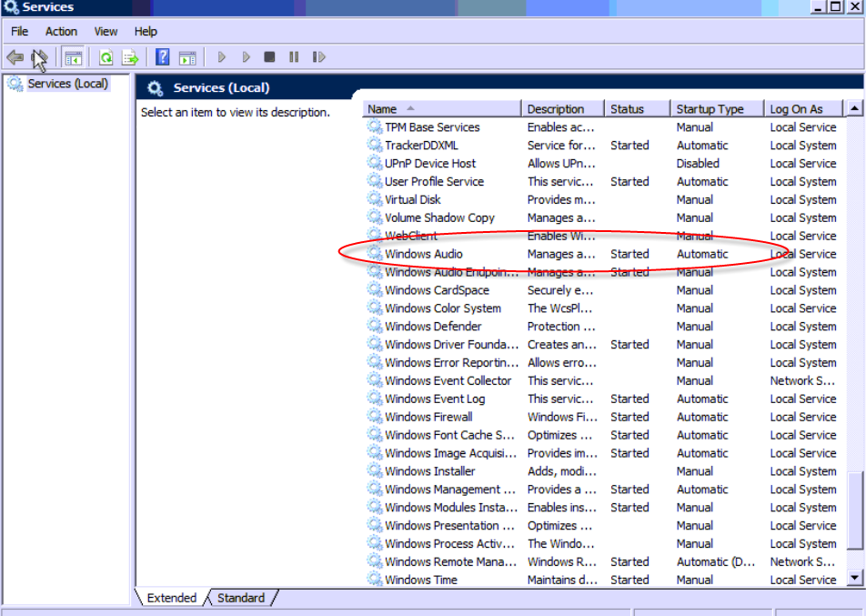Click the scrollbar up arrow
Viewport: 866px width, 616px height.
pos(855,108)
